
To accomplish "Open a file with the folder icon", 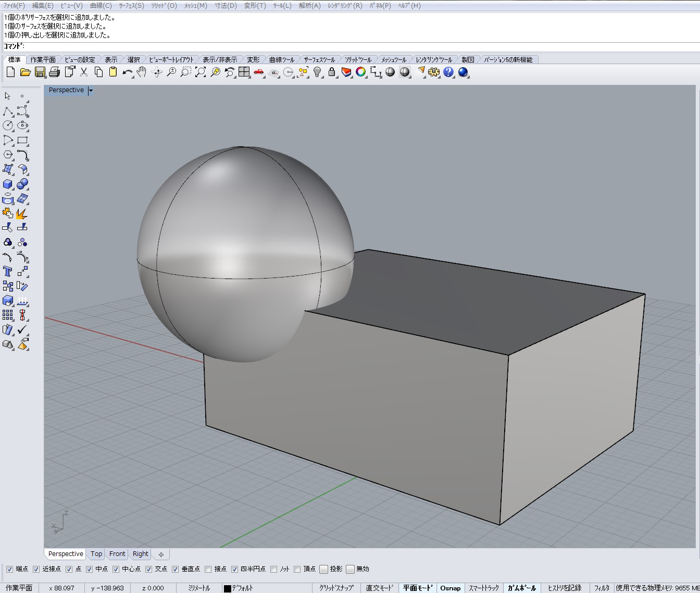I will 25,72.
